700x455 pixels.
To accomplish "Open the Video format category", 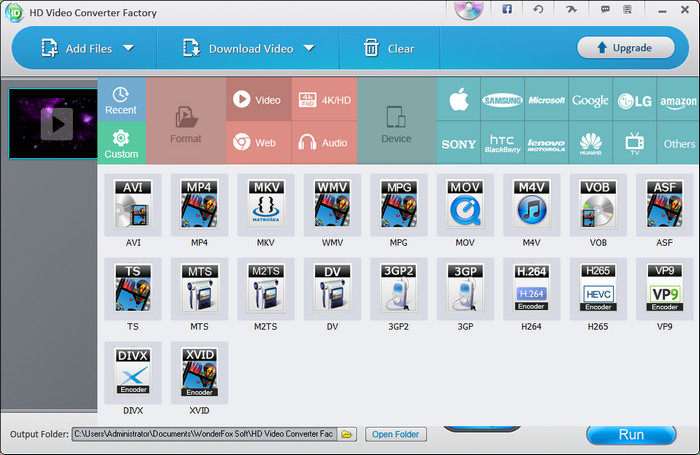I will pos(259,99).
